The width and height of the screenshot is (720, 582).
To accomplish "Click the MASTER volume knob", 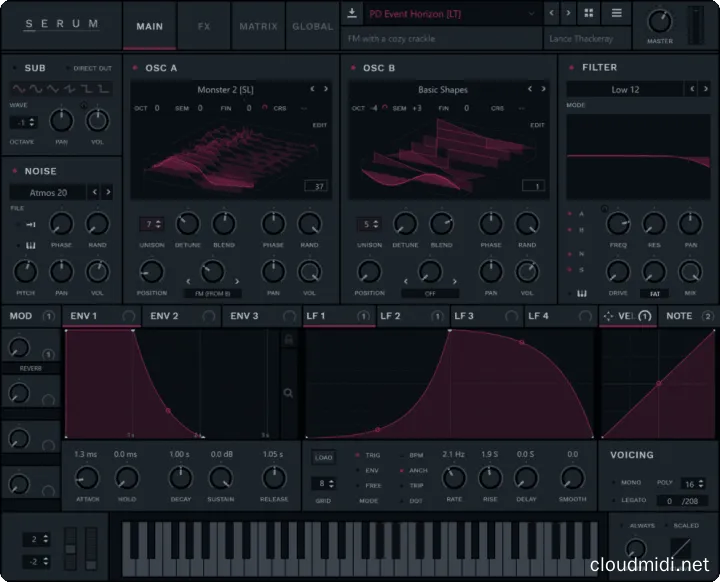I will click(x=660, y=20).
